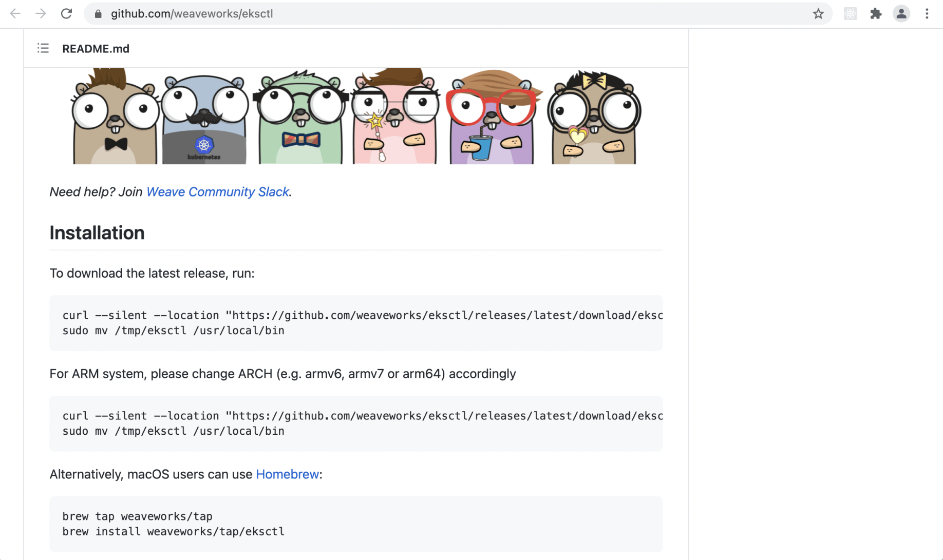The width and height of the screenshot is (943, 560).
Task: Open the Chrome three-dot menu
Action: click(927, 14)
